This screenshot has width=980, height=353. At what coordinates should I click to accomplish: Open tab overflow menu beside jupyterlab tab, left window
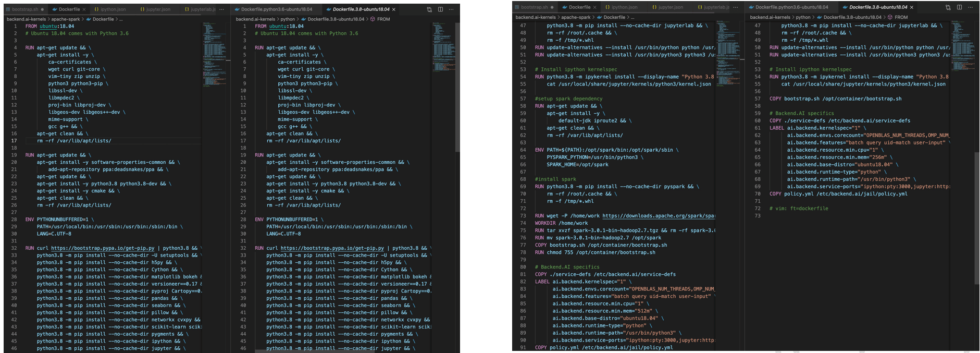click(222, 9)
